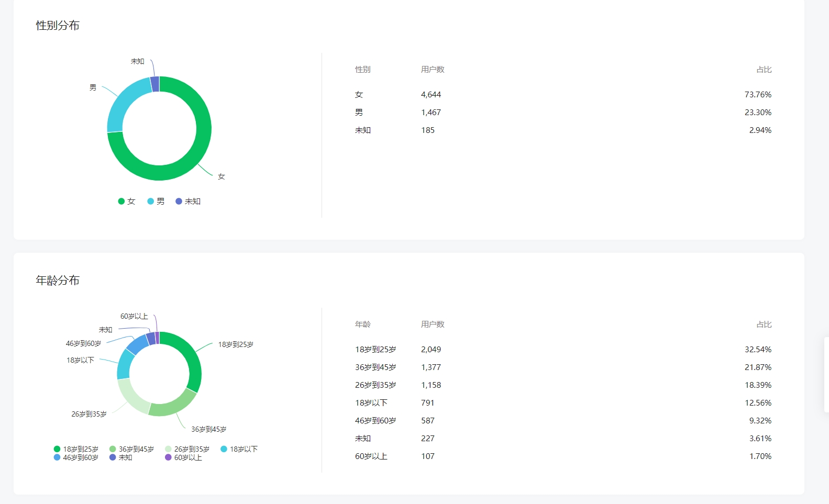Toggle the 46岁到60岁 legend entry
829x504 pixels.
pyautogui.click(x=76, y=457)
